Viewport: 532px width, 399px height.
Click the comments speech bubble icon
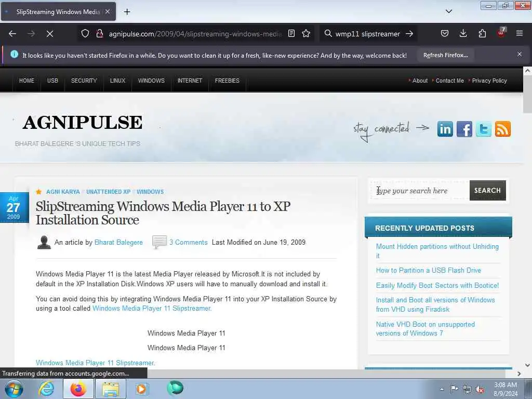tap(159, 242)
